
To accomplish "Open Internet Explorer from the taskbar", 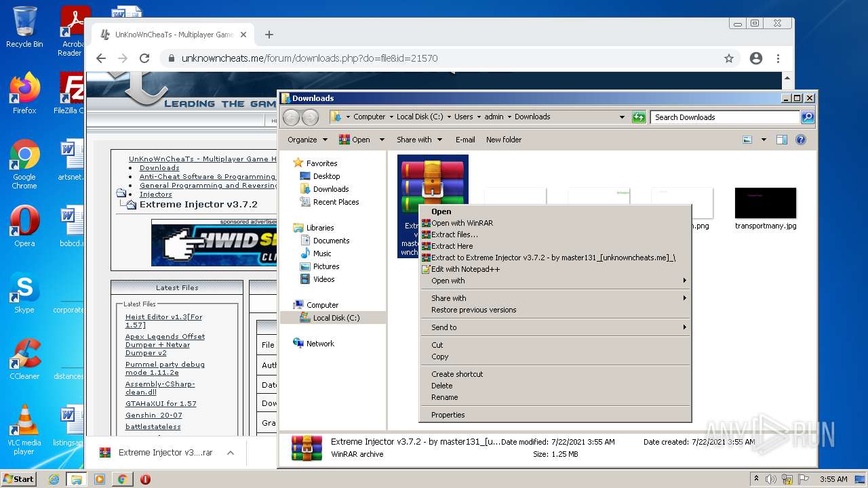I will pos(54,479).
